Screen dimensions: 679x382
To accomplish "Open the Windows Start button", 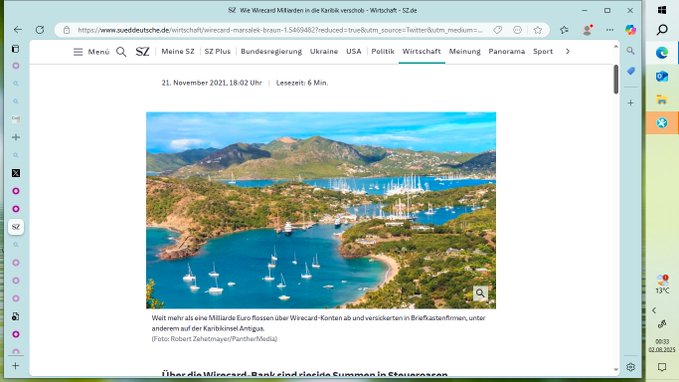I will click(662, 10).
